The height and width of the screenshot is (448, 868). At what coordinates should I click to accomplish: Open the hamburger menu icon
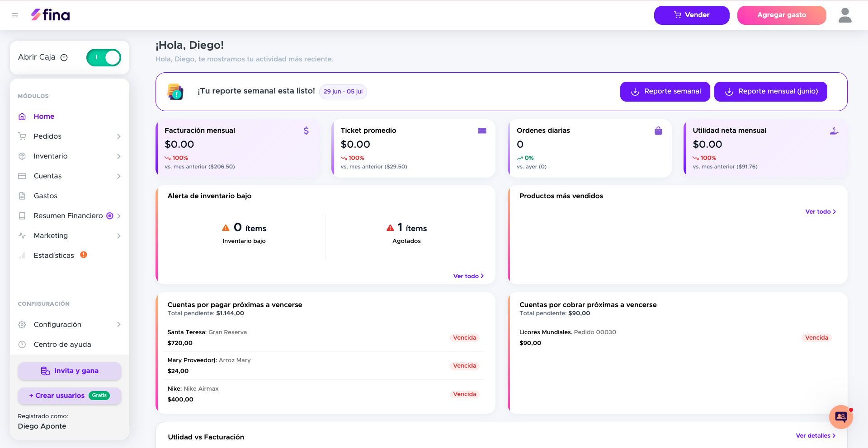pos(15,15)
